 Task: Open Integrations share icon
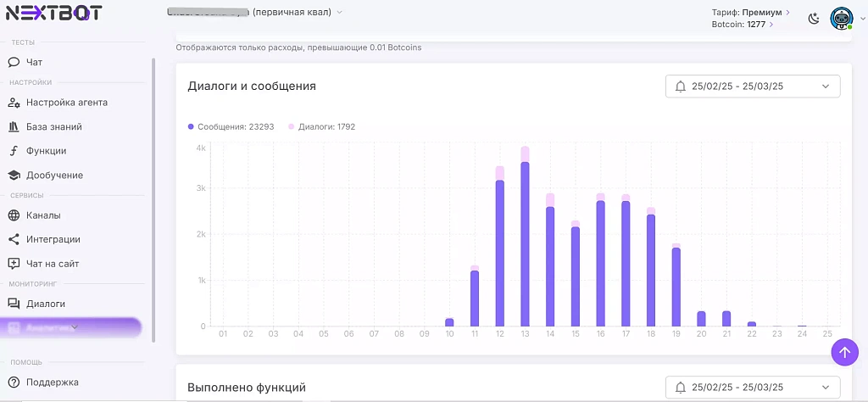click(x=14, y=239)
